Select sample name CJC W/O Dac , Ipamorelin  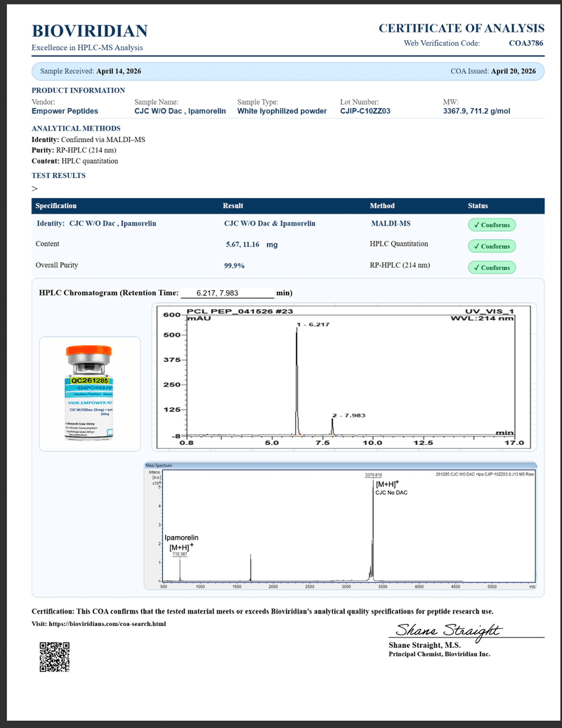pos(180,111)
